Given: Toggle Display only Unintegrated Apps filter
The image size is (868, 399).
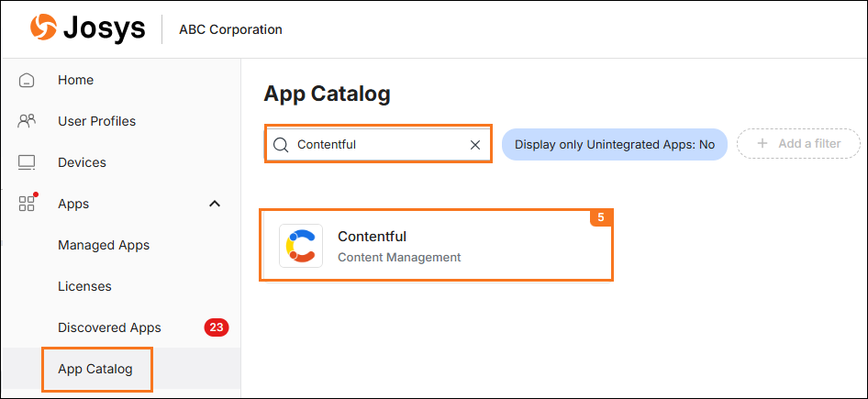Looking at the screenshot, I should pyautogui.click(x=614, y=144).
